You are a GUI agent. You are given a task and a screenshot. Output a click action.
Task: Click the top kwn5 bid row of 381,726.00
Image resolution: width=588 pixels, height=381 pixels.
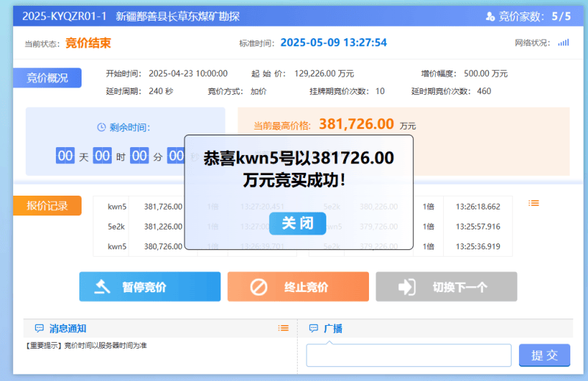tap(147, 207)
